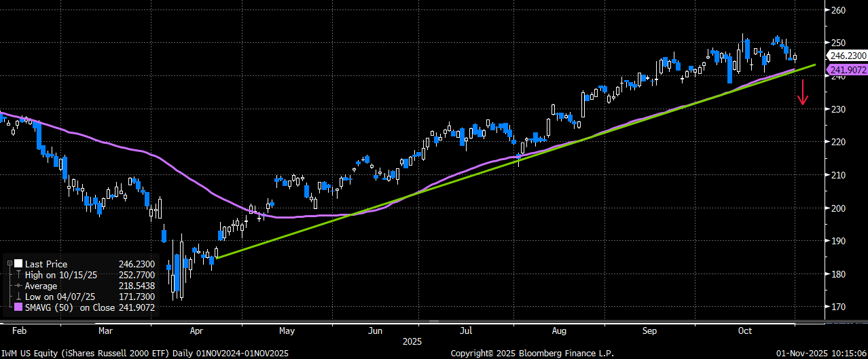Screen dimensions: 868x359
Task: Click the Aug month label
Action: point(559,331)
